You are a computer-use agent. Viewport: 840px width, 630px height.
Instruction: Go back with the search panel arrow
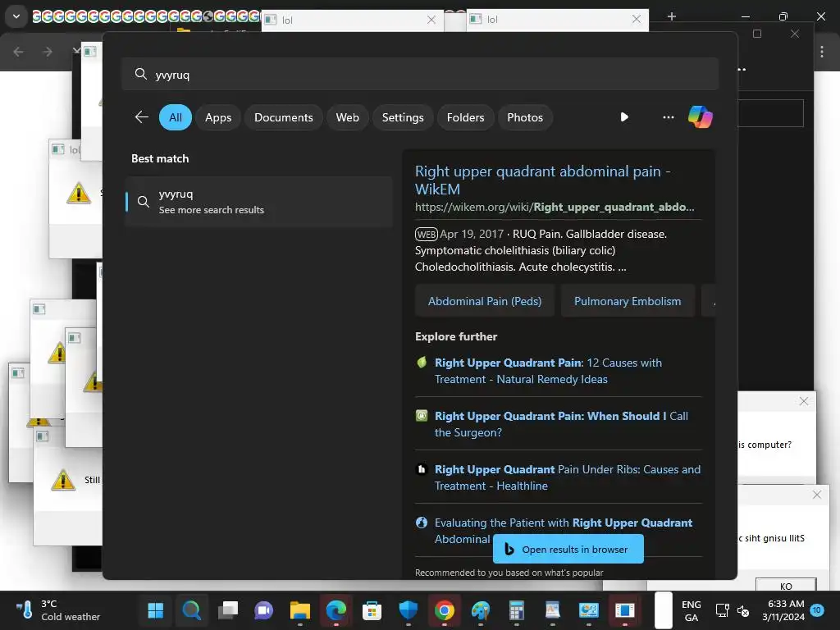141,117
